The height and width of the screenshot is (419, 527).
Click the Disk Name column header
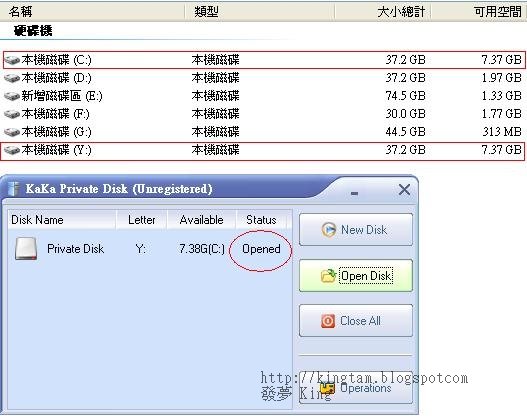(62, 220)
